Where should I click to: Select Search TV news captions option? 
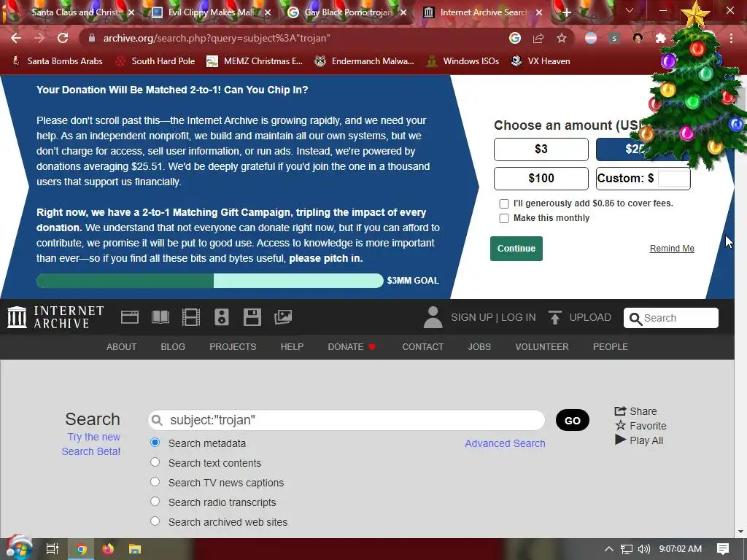[155, 481]
